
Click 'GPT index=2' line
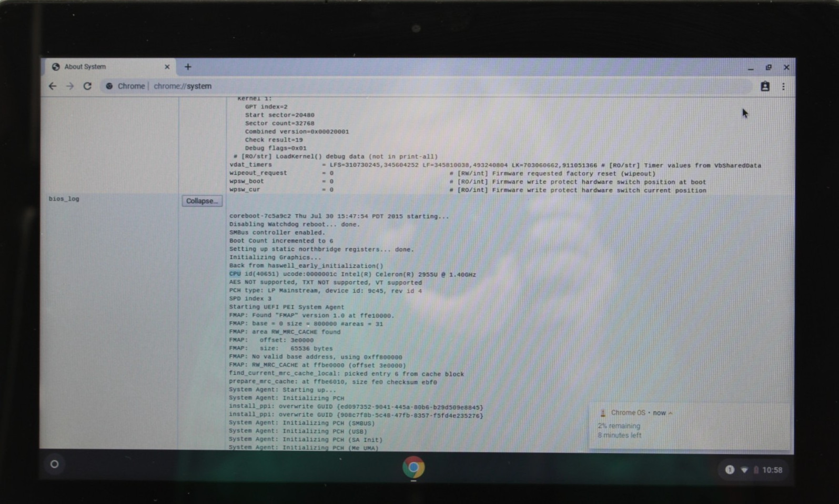click(266, 107)
